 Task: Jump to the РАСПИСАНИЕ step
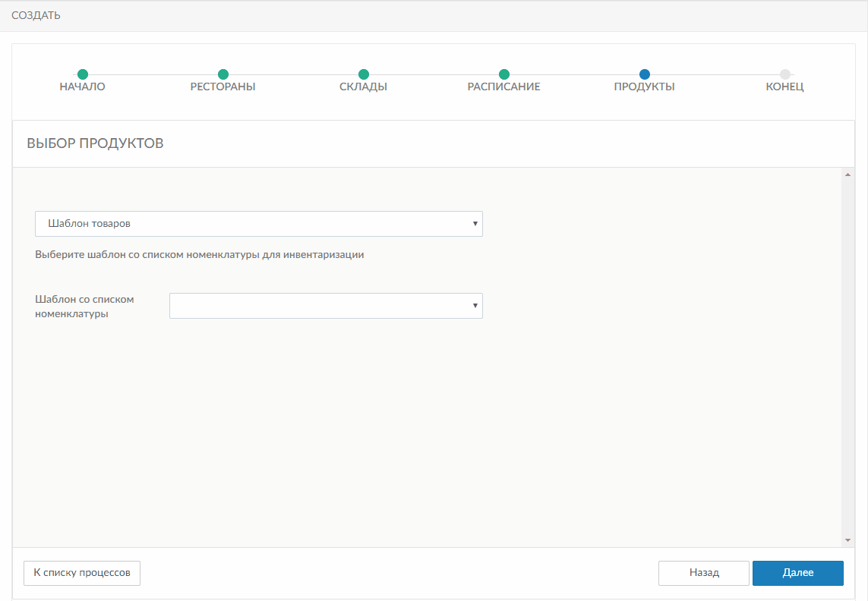pos(503,80)
